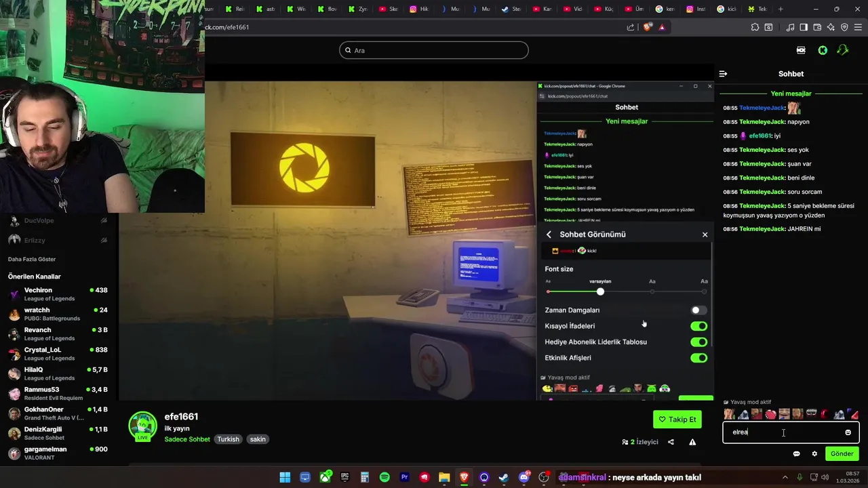The image size is (868, 488).
Task: Open the emoji picker in chat input
Action: 848,432
